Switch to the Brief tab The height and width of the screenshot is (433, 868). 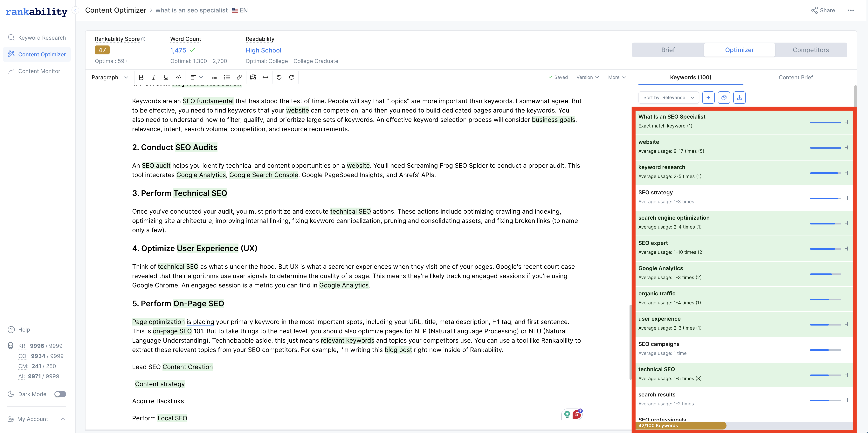point(668,50)
